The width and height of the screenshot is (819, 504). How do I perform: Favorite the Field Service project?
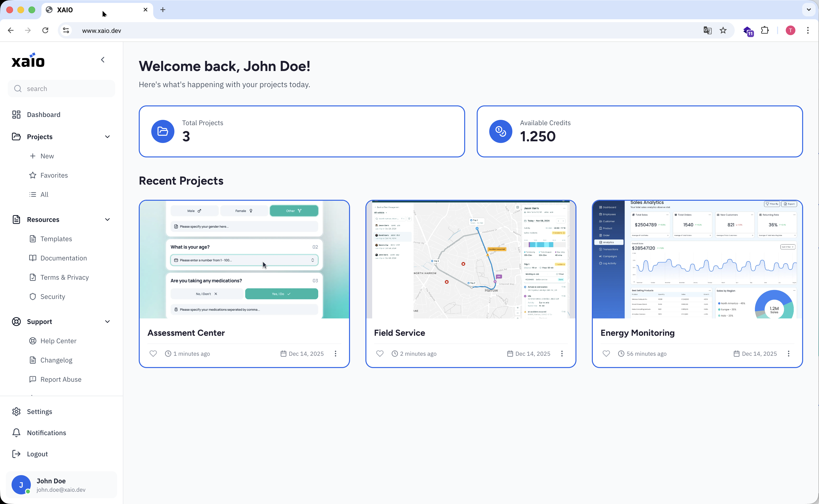coord(380,354)
